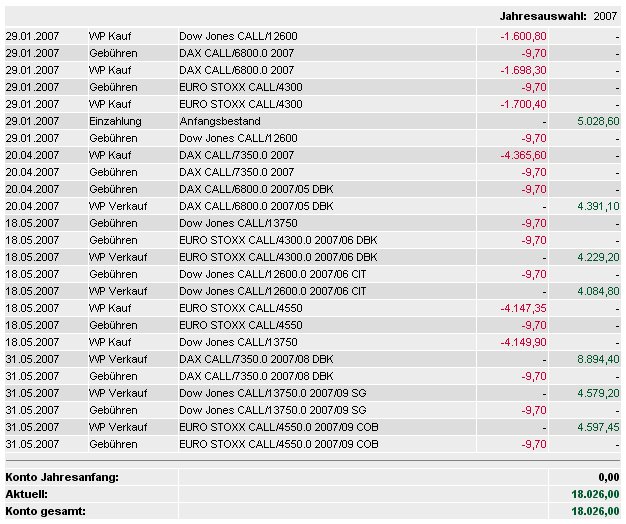The image size is (626, 524).
Task: Click the 4.597,45 EURO STOXX sale amount
Action: [598, 427]
